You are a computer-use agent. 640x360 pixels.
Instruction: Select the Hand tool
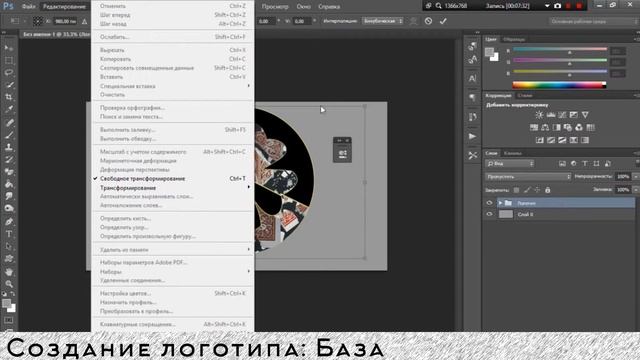pos(9,271)
